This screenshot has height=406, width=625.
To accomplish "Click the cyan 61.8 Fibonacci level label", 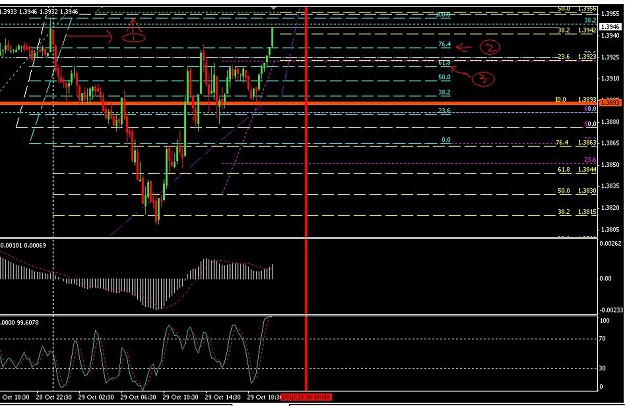I will [x=444, y=63].
